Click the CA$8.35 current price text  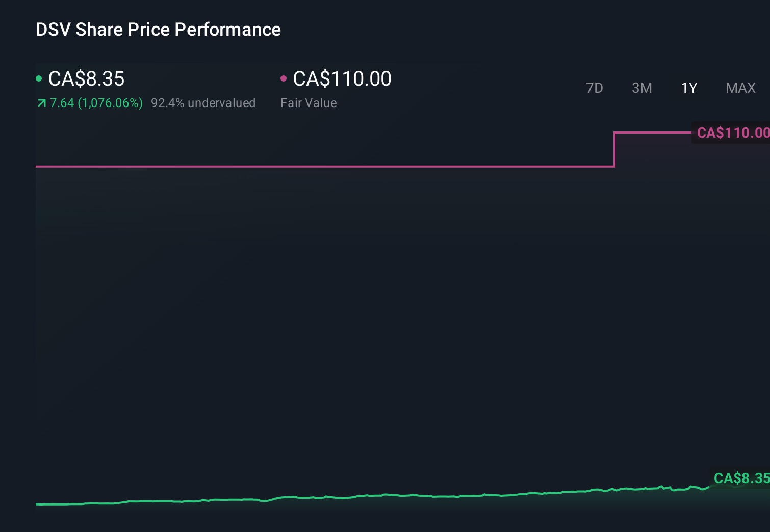(x=86, y=79)
